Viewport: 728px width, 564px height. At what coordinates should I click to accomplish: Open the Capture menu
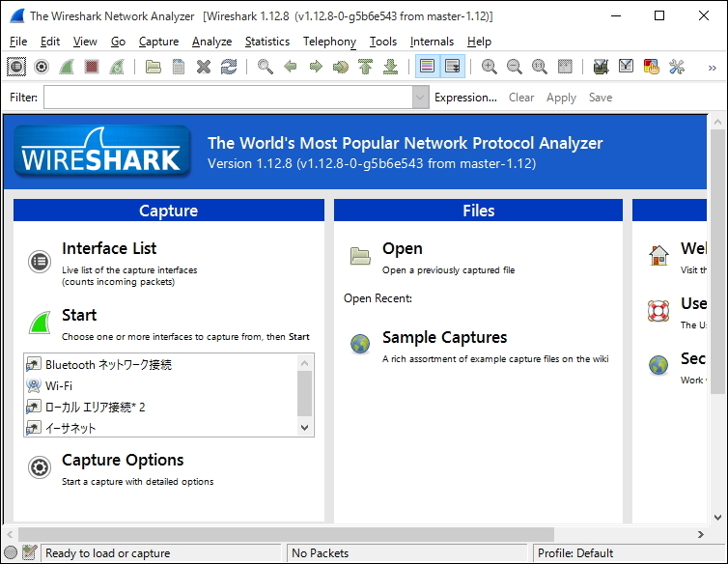click(x=158, y=42)
